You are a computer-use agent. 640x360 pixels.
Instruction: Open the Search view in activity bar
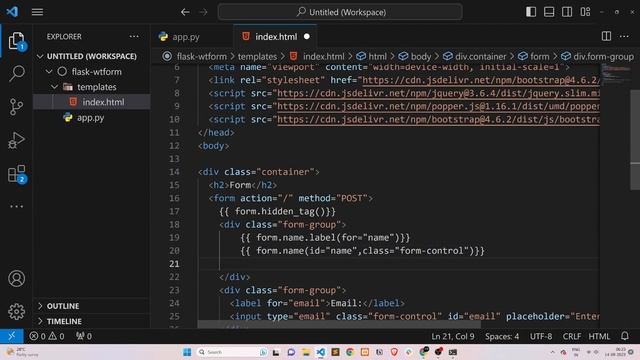(16, 74)
